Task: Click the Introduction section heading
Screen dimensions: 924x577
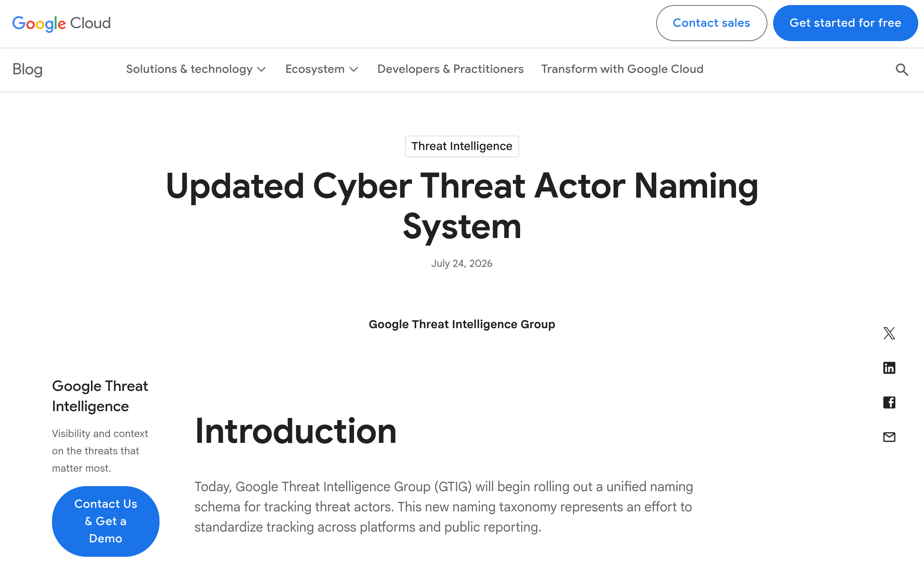Action: (296, 432)
